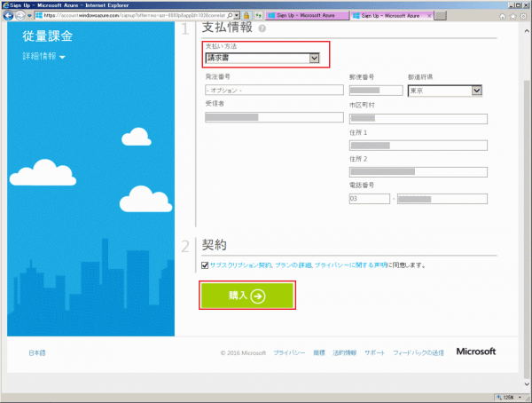This screenshot has height=403, width=532.
Task: Toggle the agreement checkbox under 契約
Action: coord(205,265)
